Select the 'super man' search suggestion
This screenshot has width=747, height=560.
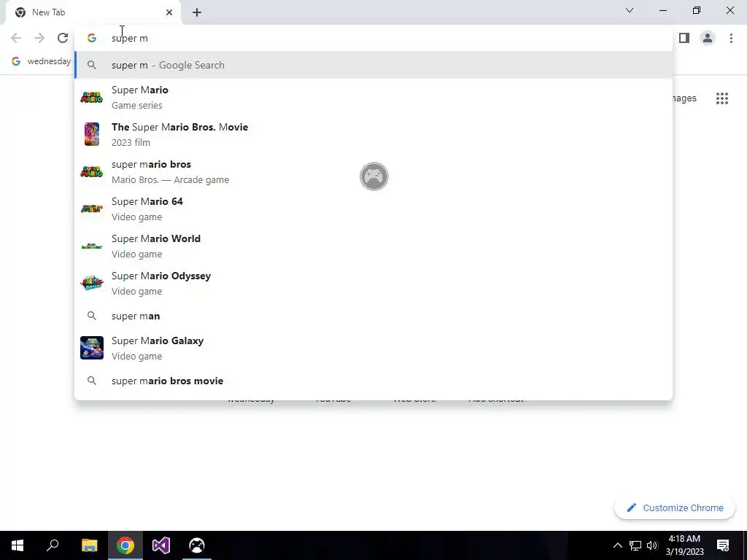click(373, 316)
